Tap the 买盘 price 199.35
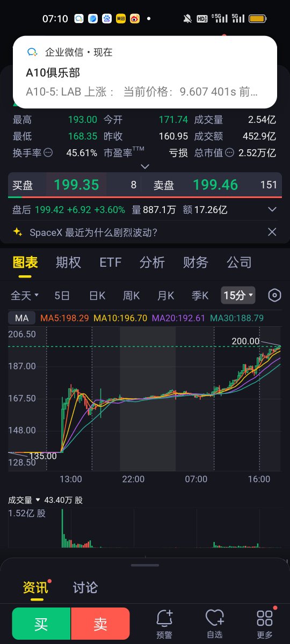 tap(77, 185)
